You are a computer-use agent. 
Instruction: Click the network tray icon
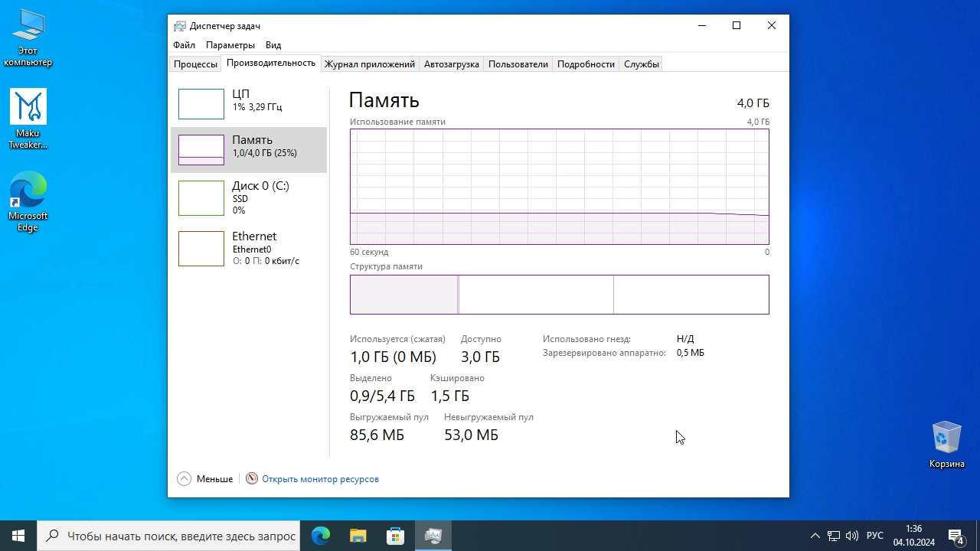pyautogui.click(x=834, y=536)
